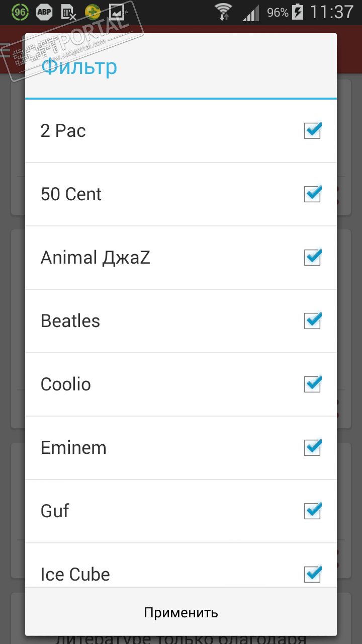Uncheck the 50 Cent checkbox
The height and width of the screenshot is (644, 362).
[312, 194]
